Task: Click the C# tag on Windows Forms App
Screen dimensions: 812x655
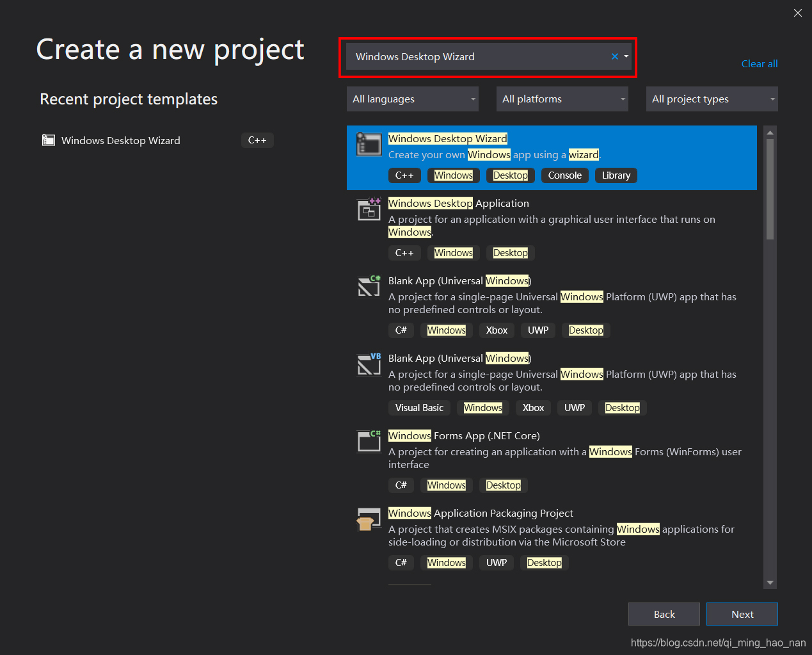Action: pos(401,485)
